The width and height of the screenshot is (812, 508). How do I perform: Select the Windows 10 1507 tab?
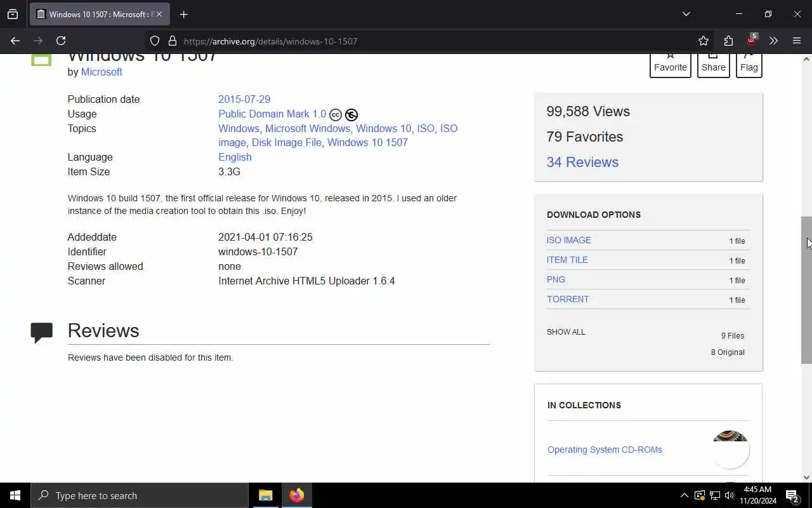click(x=100, y=14)
